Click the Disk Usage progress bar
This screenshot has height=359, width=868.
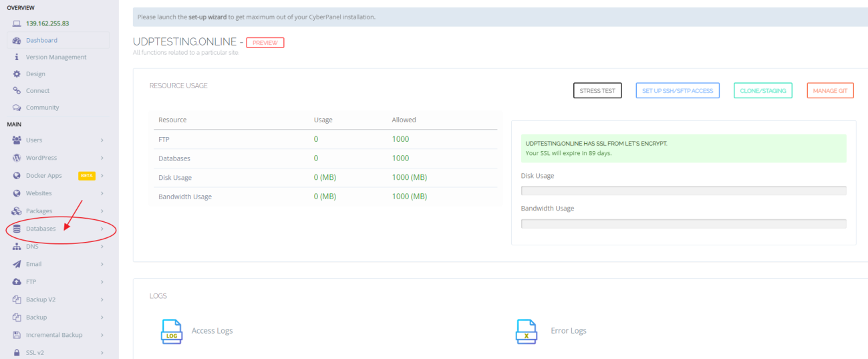tap(684, 191)
